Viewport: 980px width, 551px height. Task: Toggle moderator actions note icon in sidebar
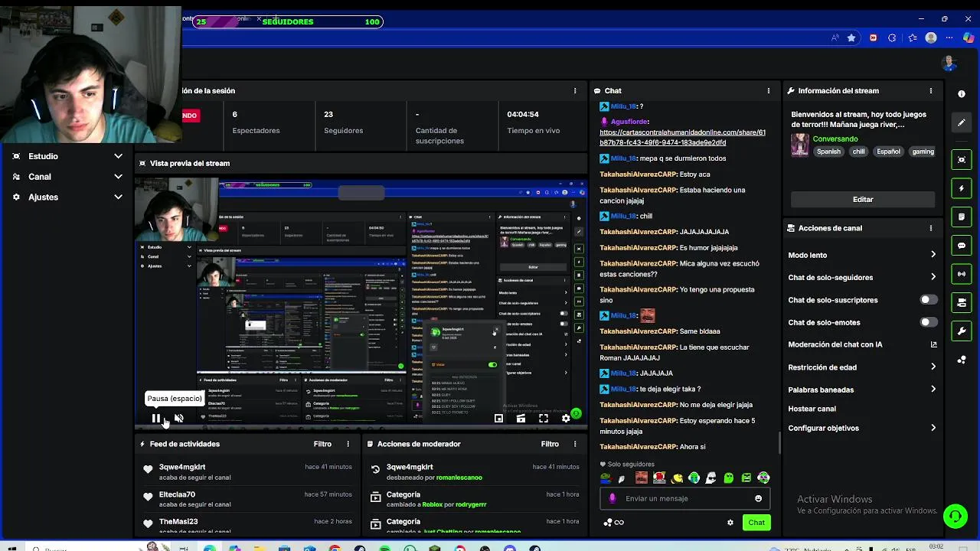(962, 217)
